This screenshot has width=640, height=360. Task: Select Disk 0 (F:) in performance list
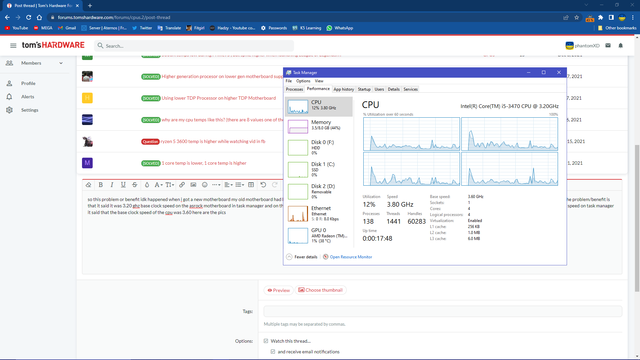[319, 147]
